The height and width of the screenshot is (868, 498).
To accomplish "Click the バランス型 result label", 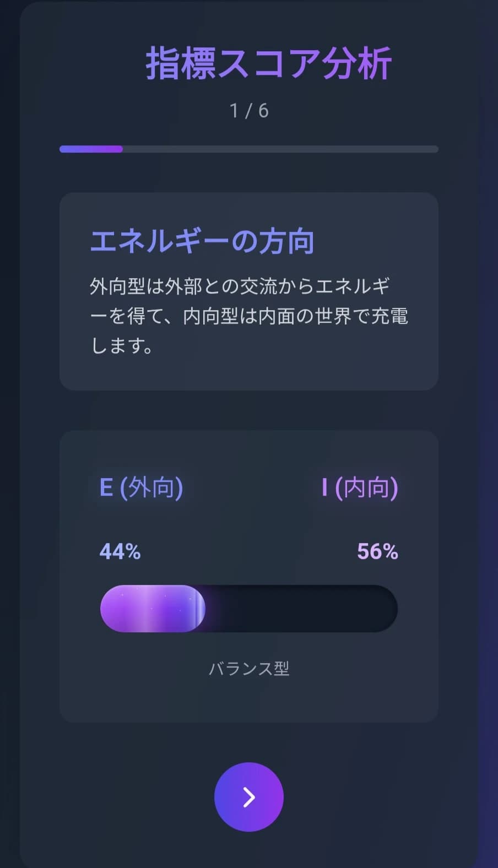I will point(249,669).
